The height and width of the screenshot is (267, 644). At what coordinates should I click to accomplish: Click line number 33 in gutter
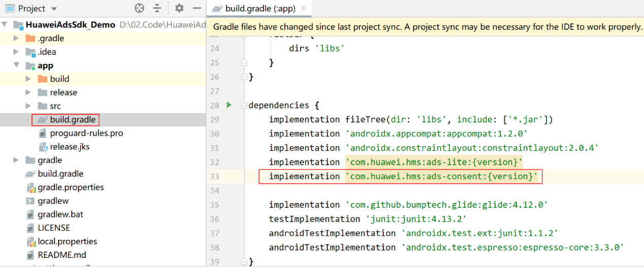coord(214,176)
